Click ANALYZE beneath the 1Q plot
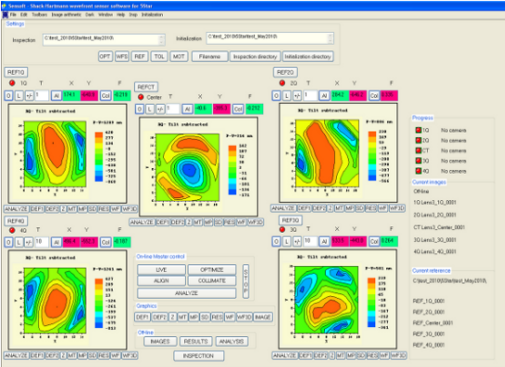The image size is (505, 367). (16, 209)
